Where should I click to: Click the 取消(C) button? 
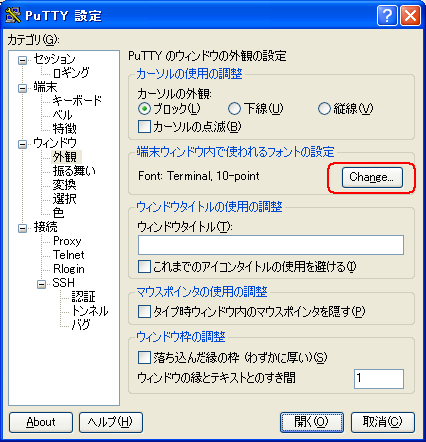383,422
